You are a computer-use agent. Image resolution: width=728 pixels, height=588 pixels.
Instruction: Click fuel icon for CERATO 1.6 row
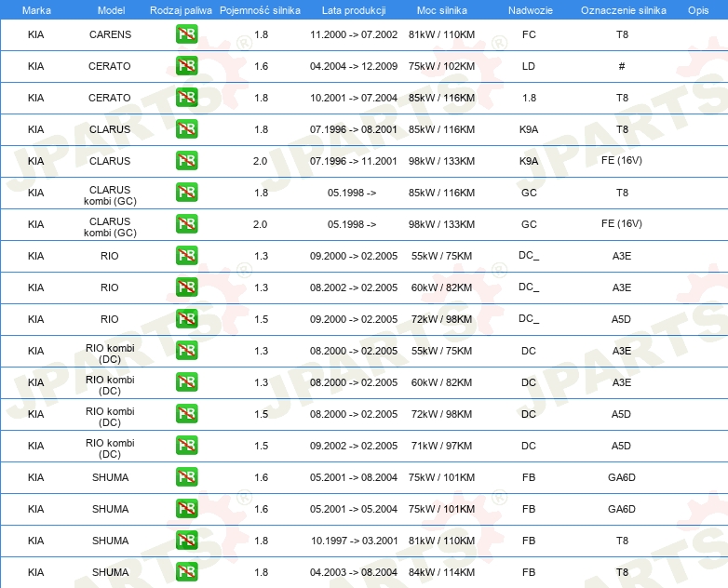[x=186, y=66]
